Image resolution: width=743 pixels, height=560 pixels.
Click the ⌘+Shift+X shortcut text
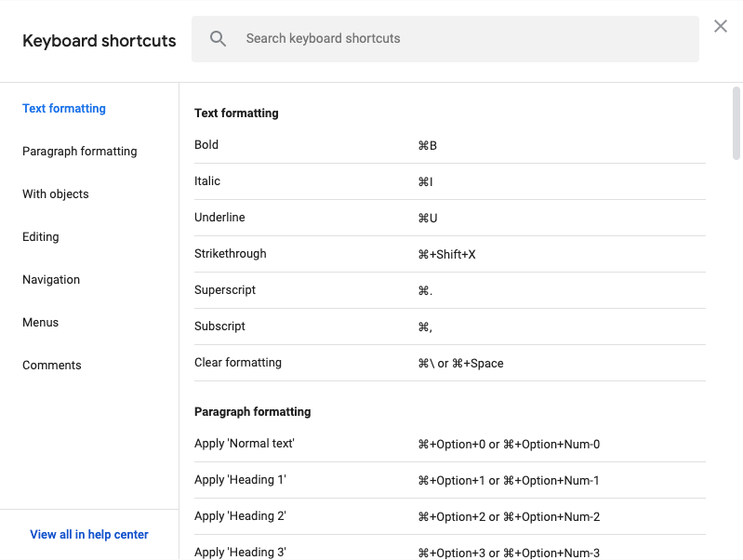[447, 255]
